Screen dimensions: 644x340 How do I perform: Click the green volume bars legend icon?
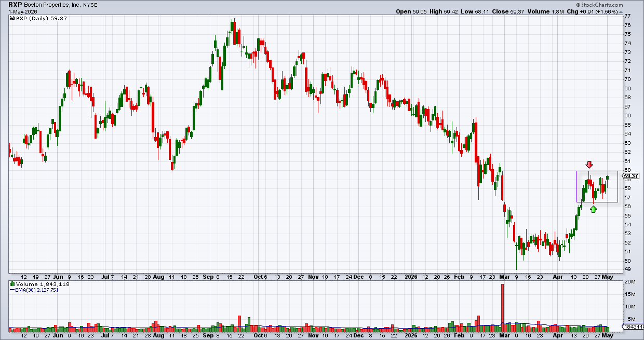pyautogui.click(x=12, y=284)
